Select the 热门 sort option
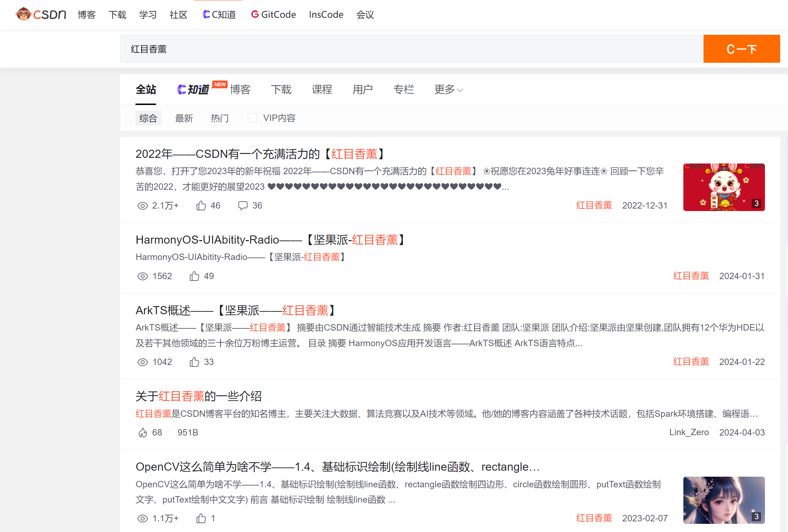The image size is (788, 532). 220,118
